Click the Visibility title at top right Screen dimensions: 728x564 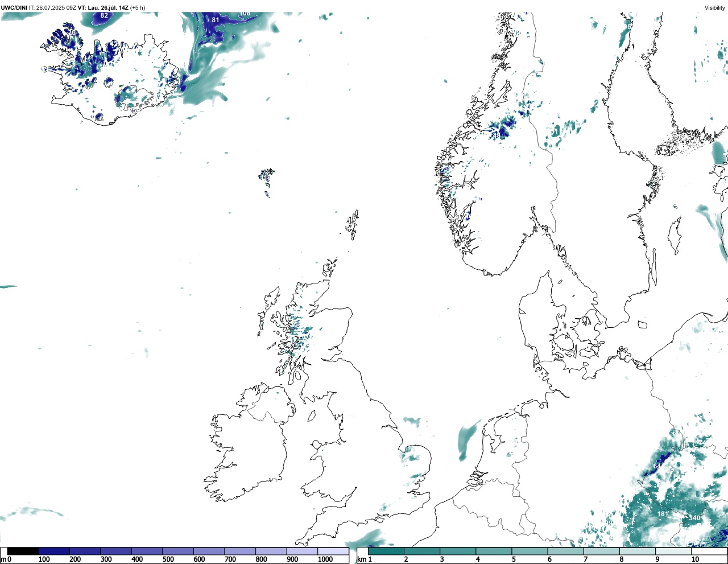click(x=715, y=7)
